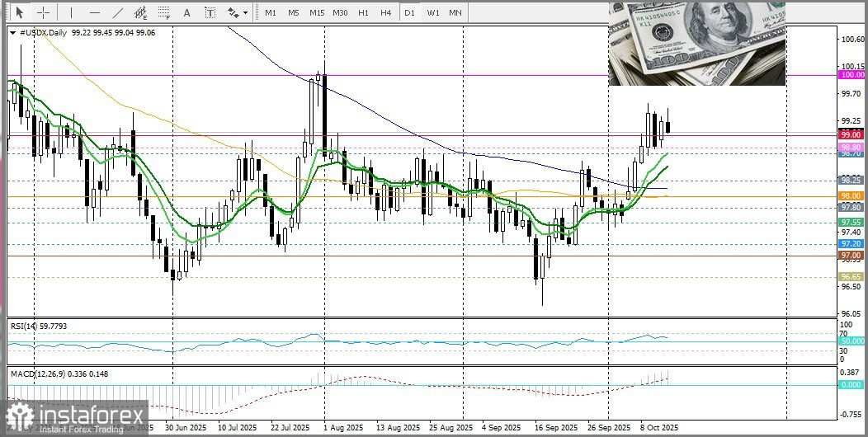Screen dimensions: 868x437
Task: Add a text annotation with A tool
Action: (x=187, y=12)
